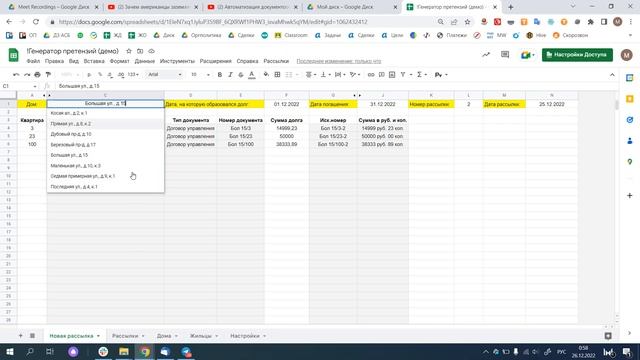Open the Правка menu
640x360 pixels.
pyautogui.click(x=54, y=61)
